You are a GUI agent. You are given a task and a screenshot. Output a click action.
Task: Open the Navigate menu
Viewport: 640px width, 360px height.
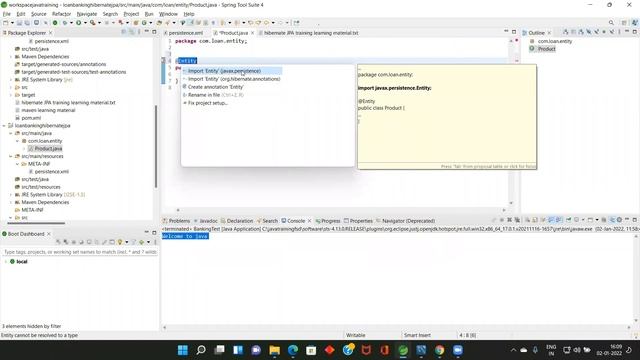coord(87,14)
